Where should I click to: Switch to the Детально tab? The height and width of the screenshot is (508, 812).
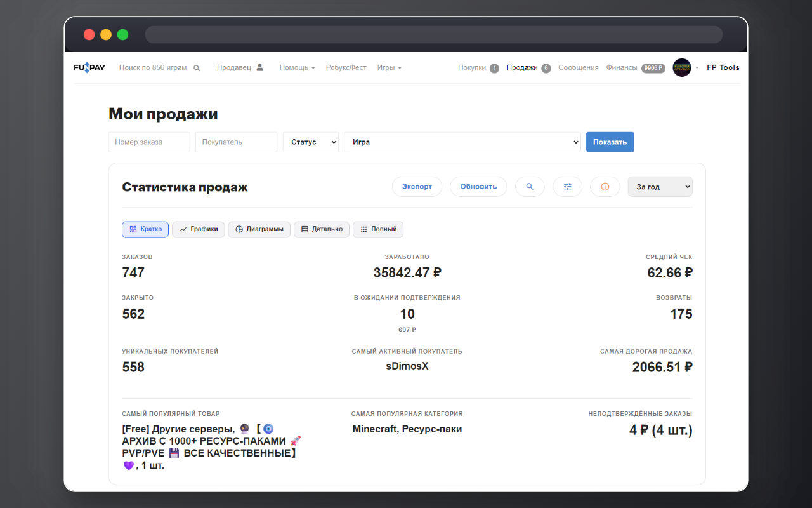(x=322, y=229)
